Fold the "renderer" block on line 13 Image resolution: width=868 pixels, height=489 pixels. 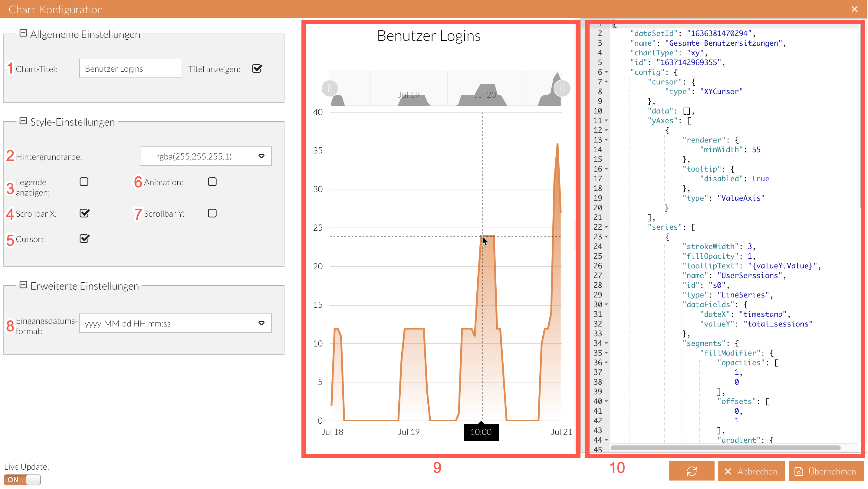pos(607,140)
